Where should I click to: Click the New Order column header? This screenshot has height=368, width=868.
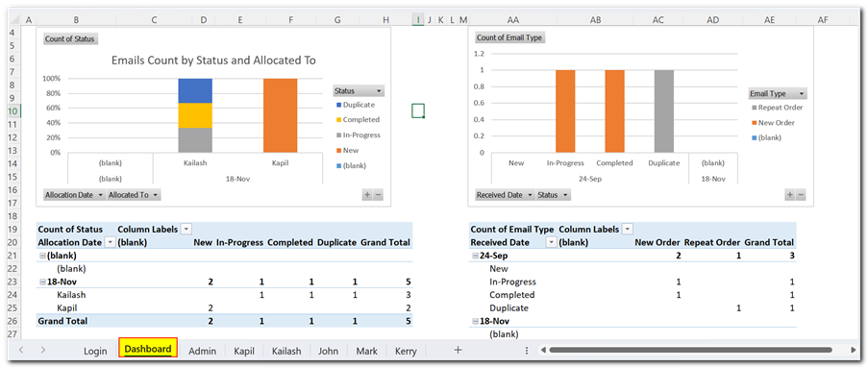tap(658, 242)
